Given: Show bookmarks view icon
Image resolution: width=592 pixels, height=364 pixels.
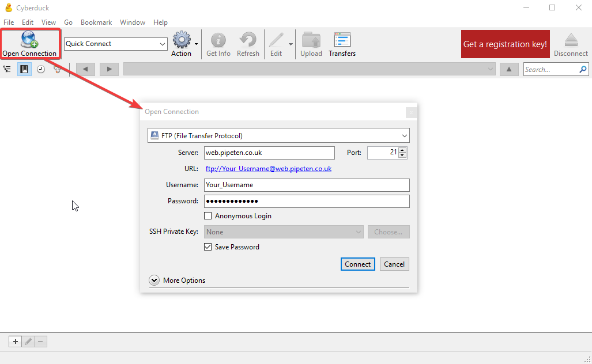Looking at the screenshot, I should click(24, 69).
